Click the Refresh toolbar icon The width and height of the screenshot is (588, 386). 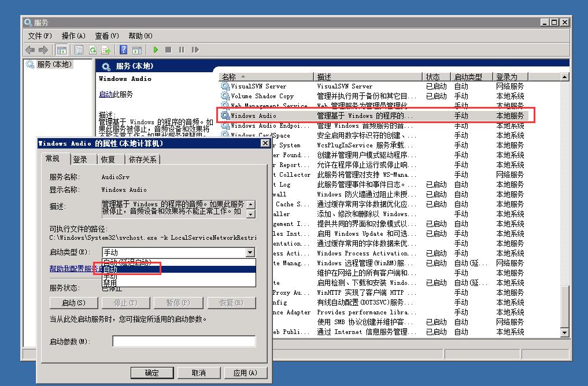[x=93, y=50]
